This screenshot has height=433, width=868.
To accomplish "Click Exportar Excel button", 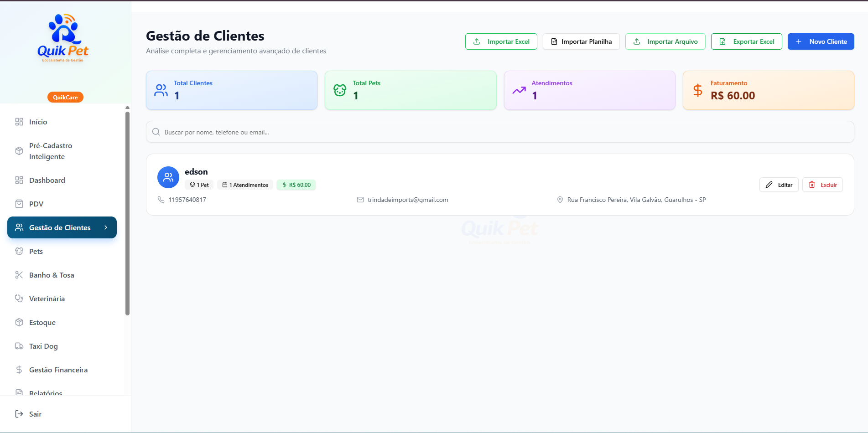I will 747,41.
